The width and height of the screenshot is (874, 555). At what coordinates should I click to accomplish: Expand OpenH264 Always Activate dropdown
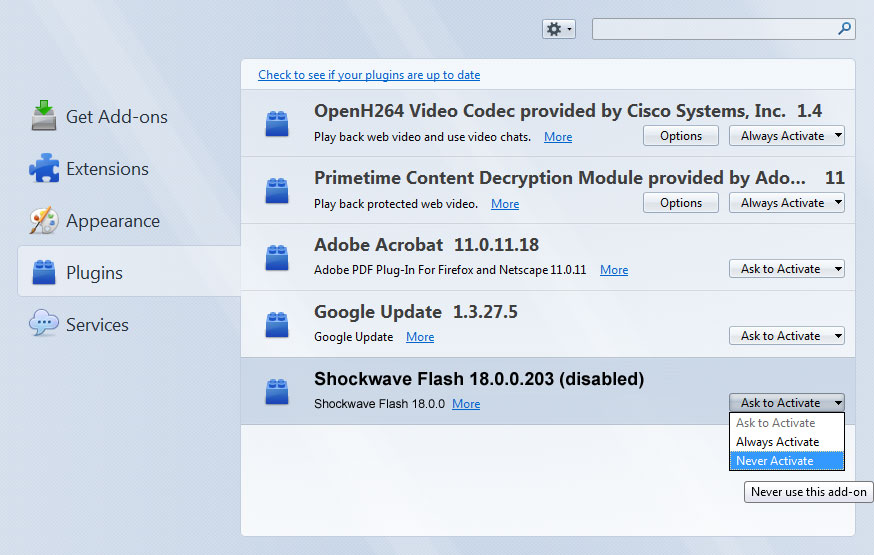[x=786, y=136]
